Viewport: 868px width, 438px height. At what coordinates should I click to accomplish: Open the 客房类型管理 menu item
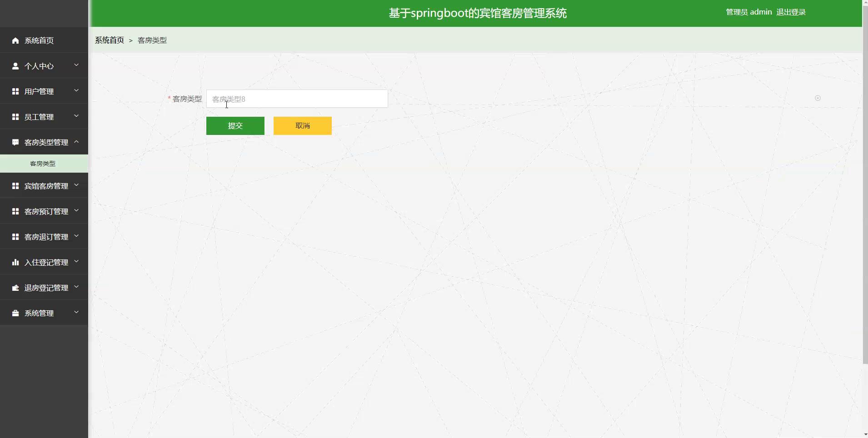point(44,142)
